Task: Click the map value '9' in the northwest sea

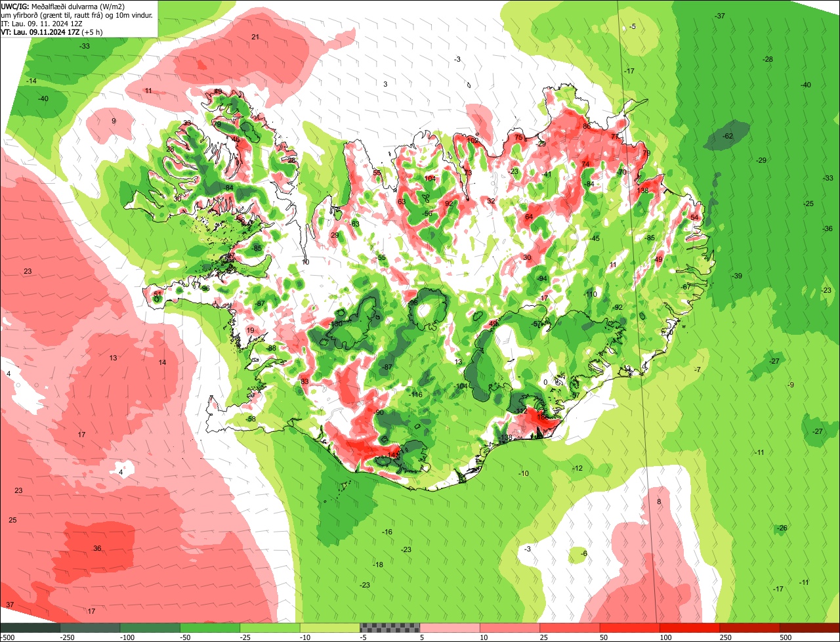Action: (x=114, y=121)
